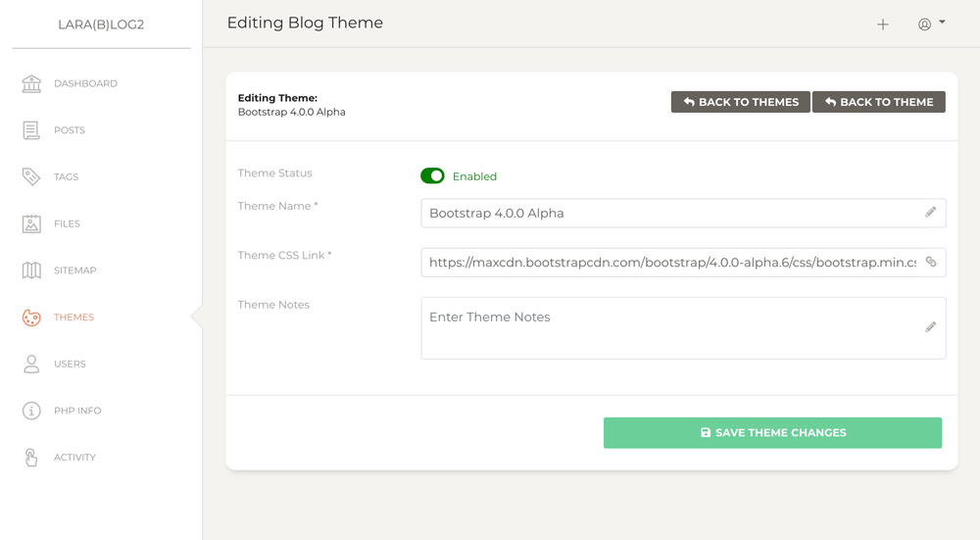Click the Sitemap map icon
Screen dimensions: 980x540
click(x=31, y=270)
